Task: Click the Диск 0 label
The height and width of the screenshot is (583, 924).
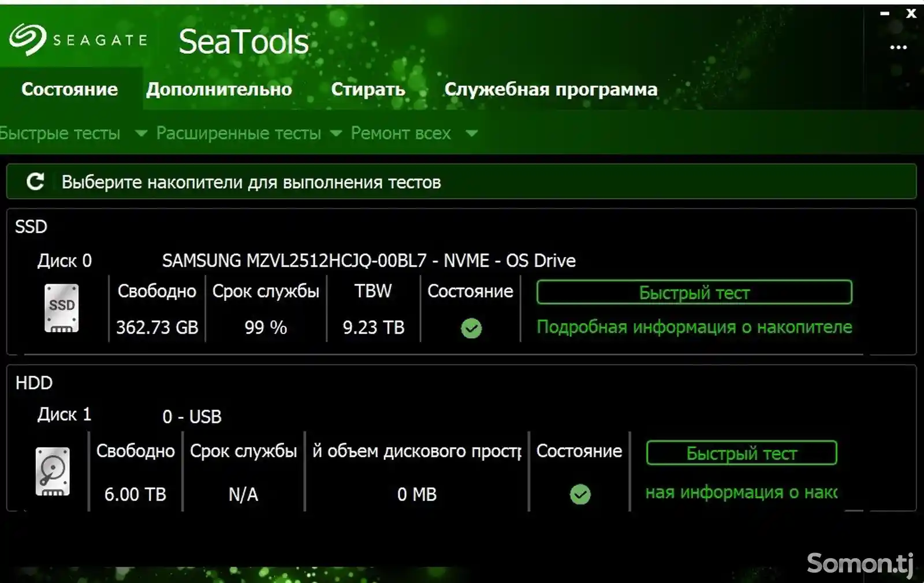Action: point(64,261)
